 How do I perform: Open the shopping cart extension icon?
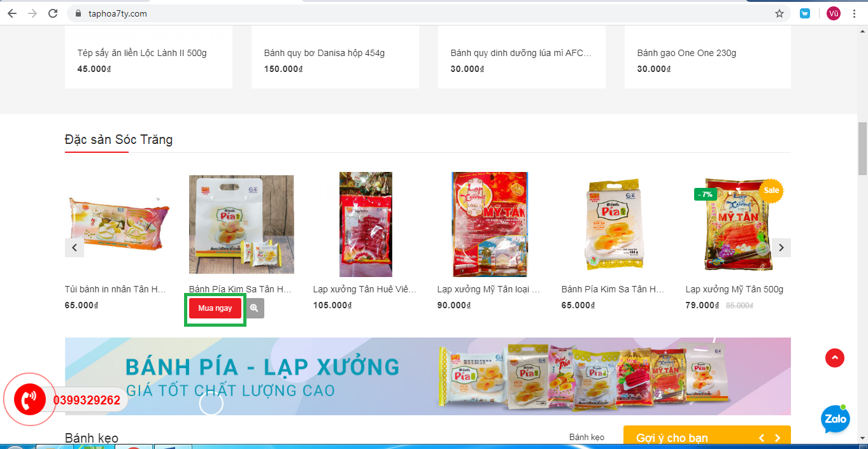coord(805,13)
